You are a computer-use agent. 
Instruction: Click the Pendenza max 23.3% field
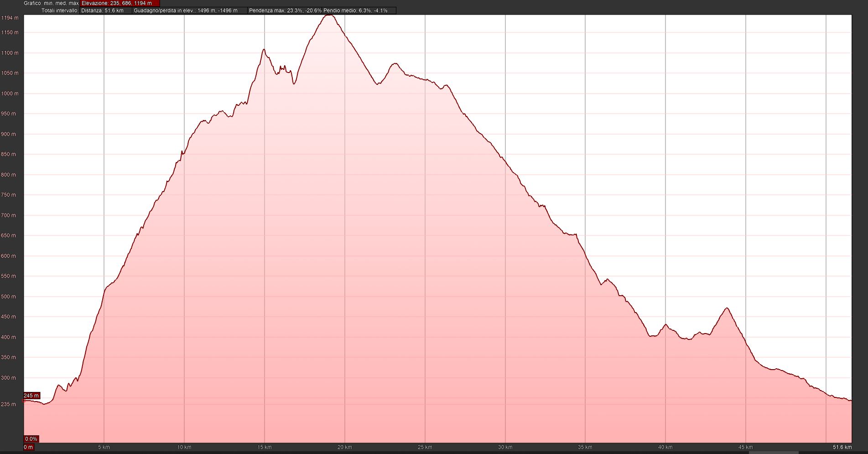(x=285, y=10)
